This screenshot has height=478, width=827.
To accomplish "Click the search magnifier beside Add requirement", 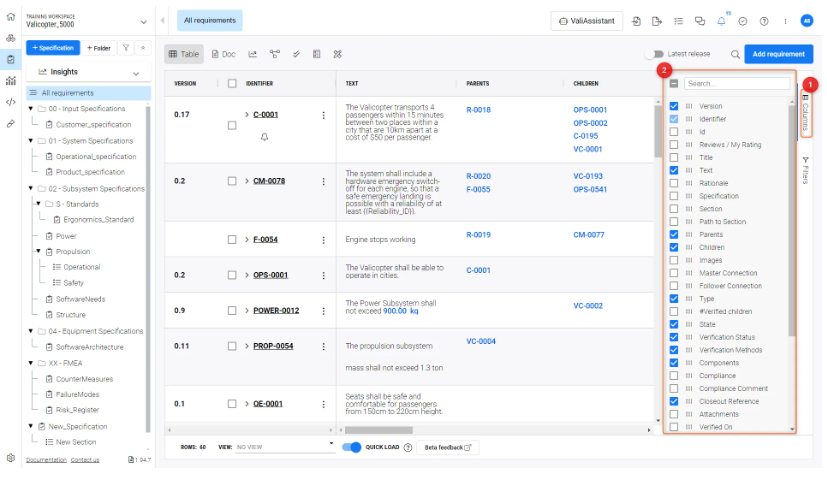I will [735, 54].
